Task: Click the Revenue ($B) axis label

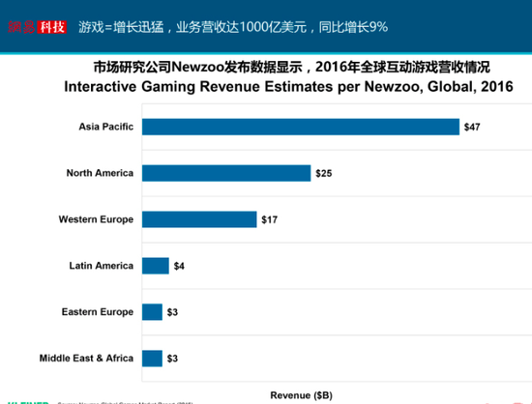Action: [301, 395]
